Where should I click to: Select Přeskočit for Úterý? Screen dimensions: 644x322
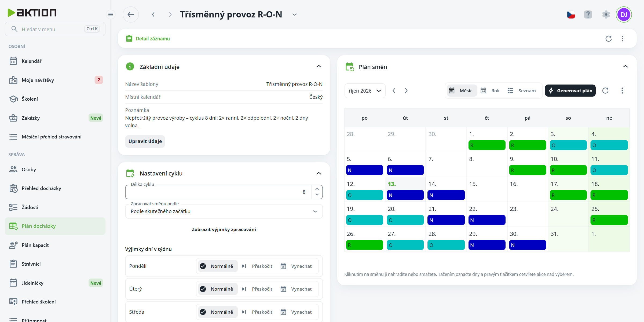pyautogui.click(x=257, y=289)
